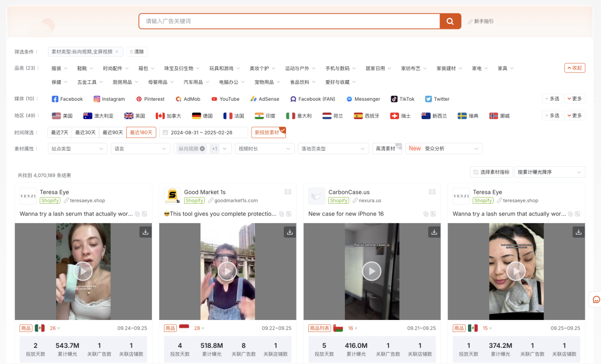This screenshot has height=364, width=601.
Task: Filter by AdMob media
Action: tap(188, 99)
